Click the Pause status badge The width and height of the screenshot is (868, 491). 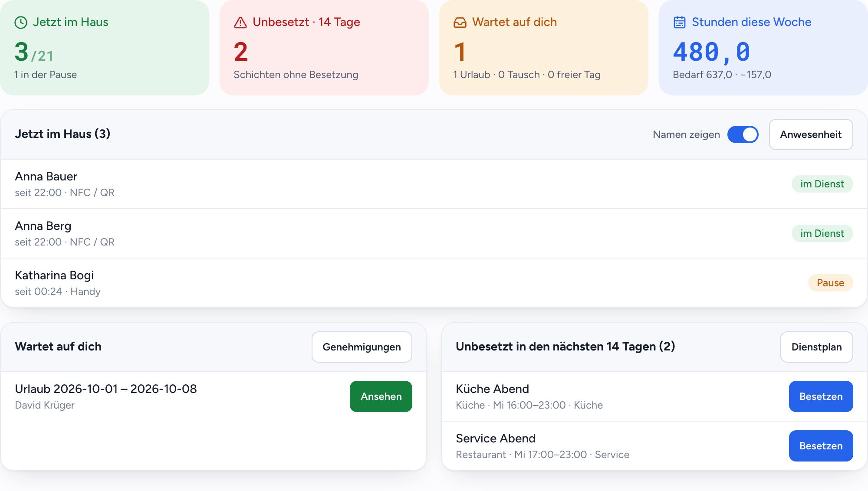pos(830,283)
